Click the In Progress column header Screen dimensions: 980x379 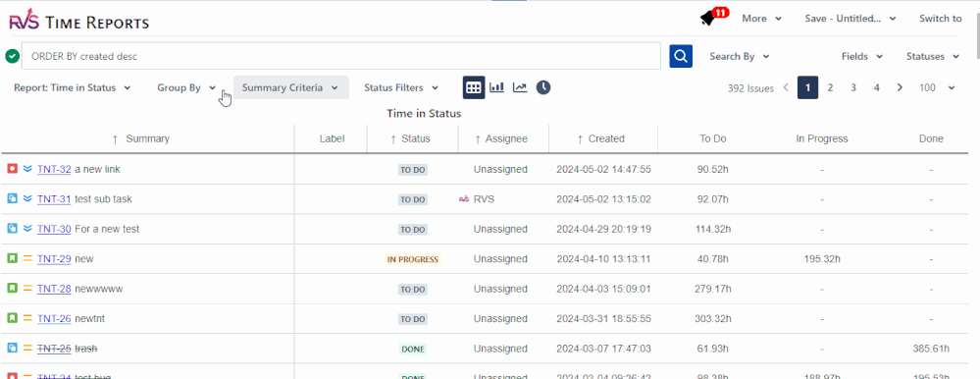pyautogui.click(x=822, y=138)
